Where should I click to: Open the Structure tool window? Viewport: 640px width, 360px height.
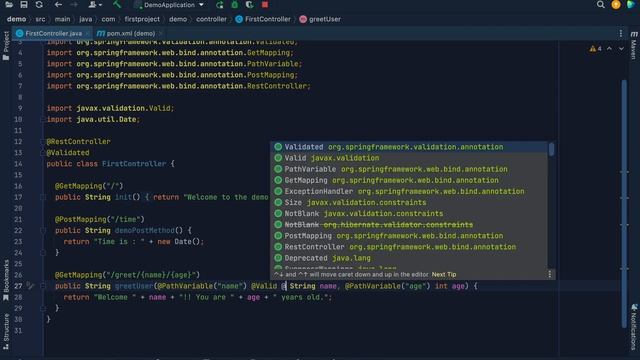pos(6,331)
